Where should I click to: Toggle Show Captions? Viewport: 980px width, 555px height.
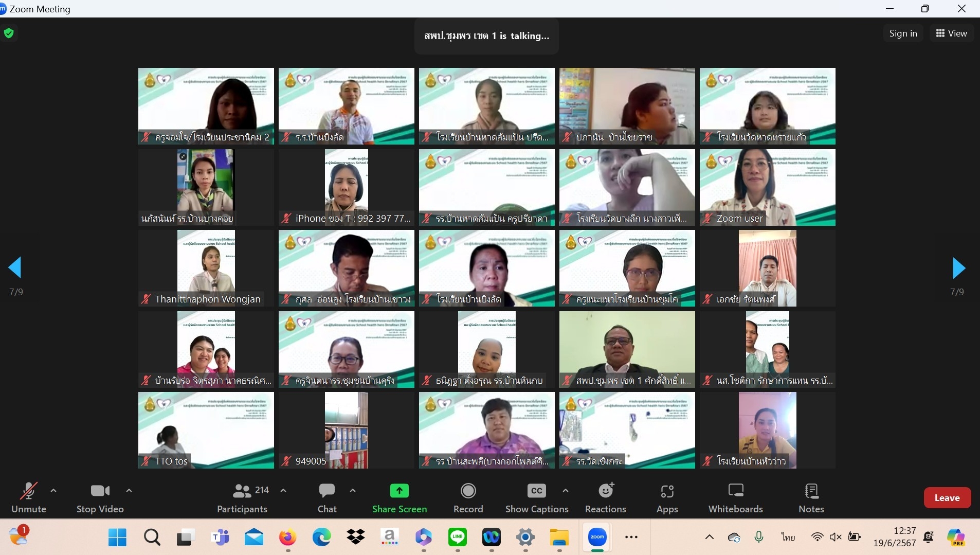pyautogui.click(x=536, y=498)
